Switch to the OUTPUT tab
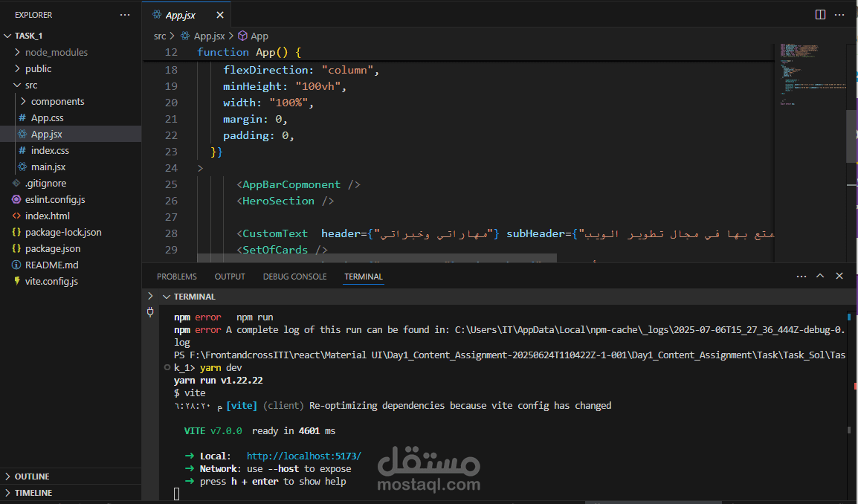This screenshot has width=858, height=504. (230, 277)
